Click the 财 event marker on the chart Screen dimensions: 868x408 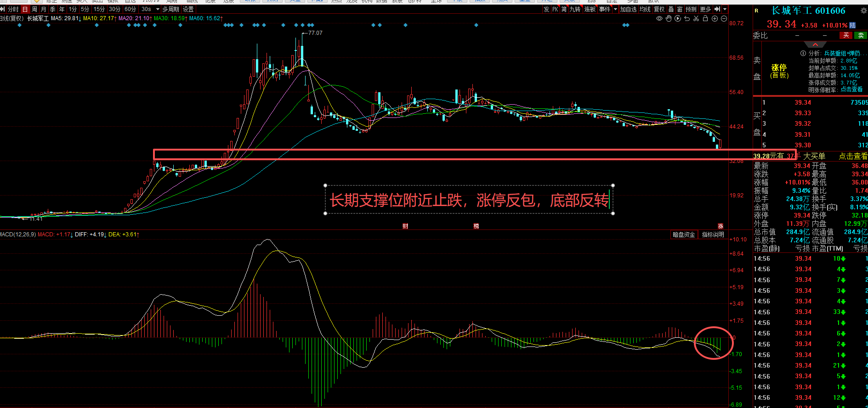[405, 226]
